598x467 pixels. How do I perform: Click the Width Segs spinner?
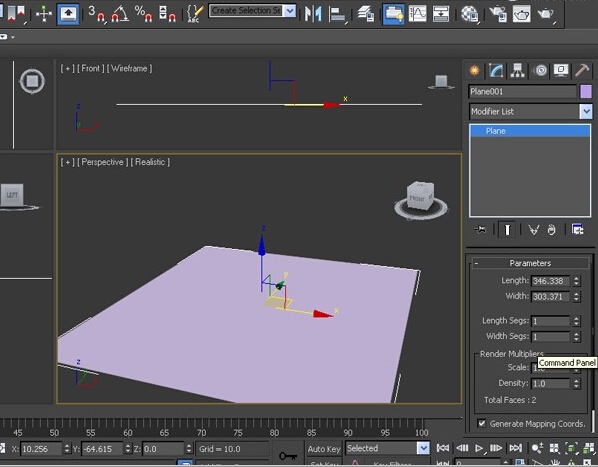point(576,337)
